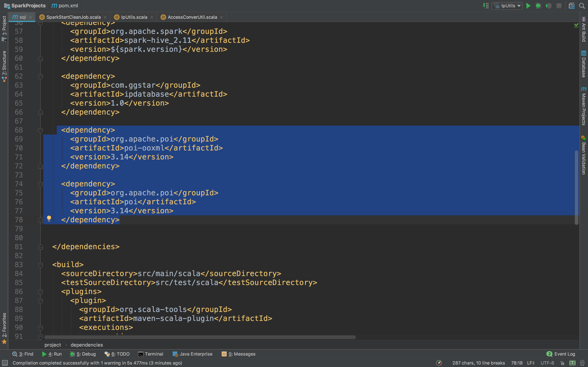The height and width of the screenshot is (367, 588).
Task: Click the Hector inspector status icon
Action: 582,363
